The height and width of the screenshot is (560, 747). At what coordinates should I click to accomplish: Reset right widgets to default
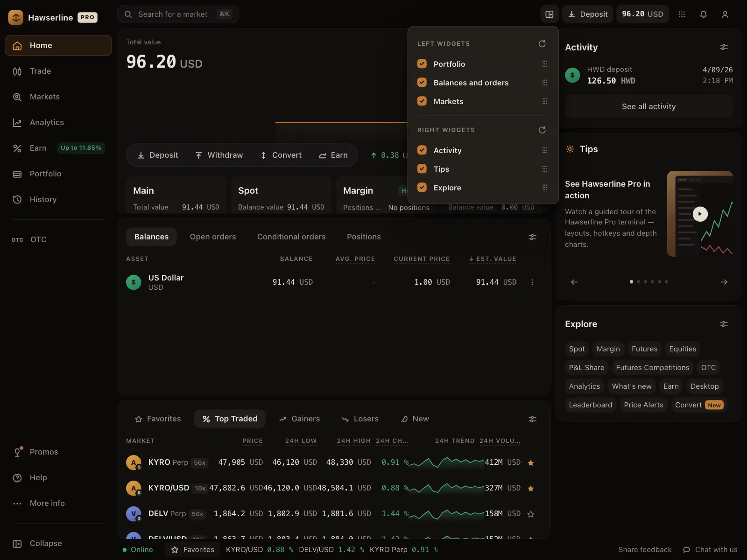(542, 130)
